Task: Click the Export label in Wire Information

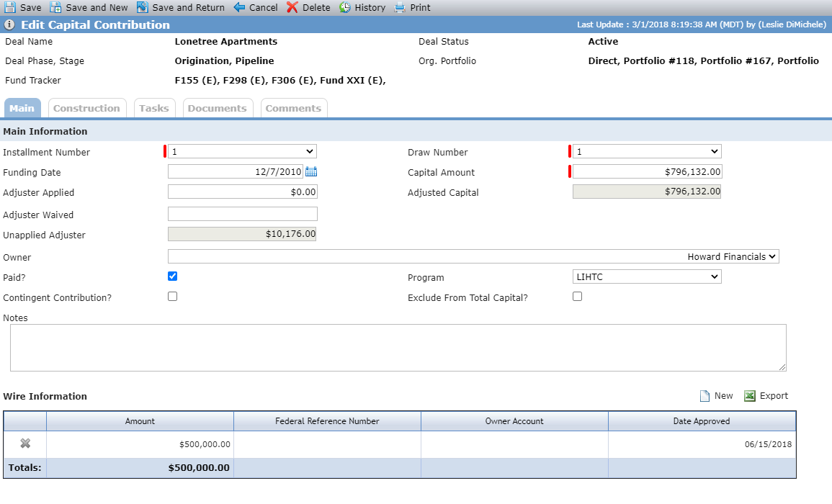Action: [x=774, y=396]
